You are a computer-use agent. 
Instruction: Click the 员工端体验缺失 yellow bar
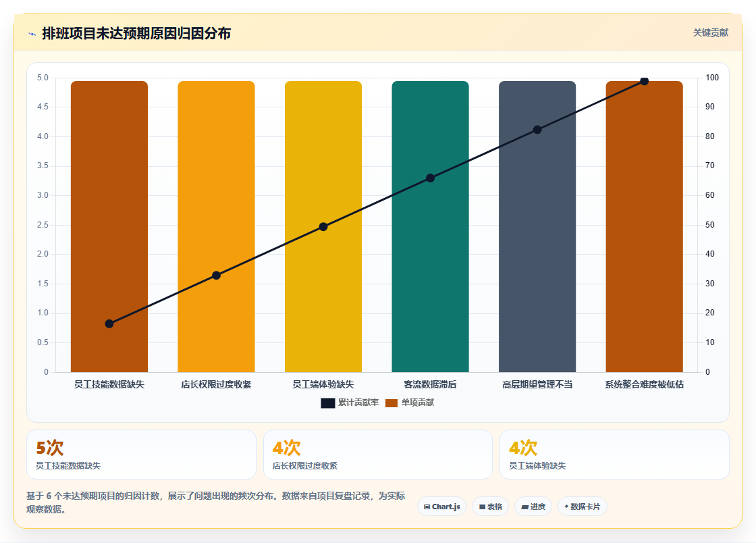pos(323,227)
